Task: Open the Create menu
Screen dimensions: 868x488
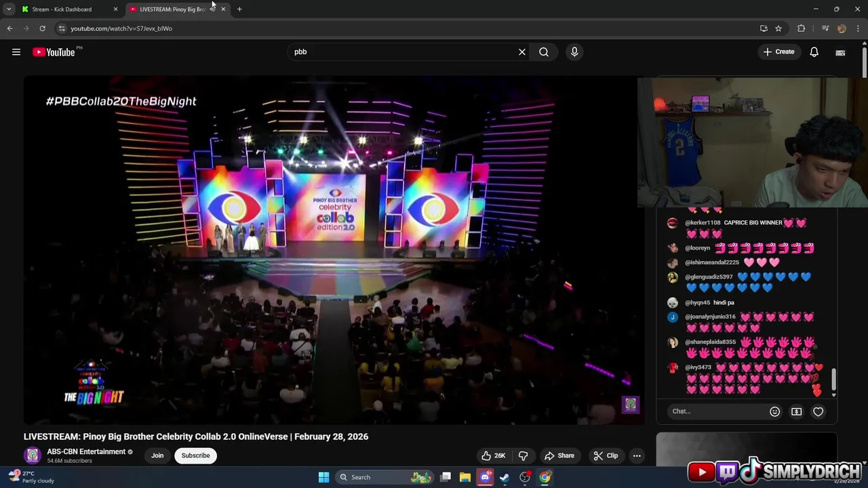Action: pyautogui.click(x=778, y=52)
